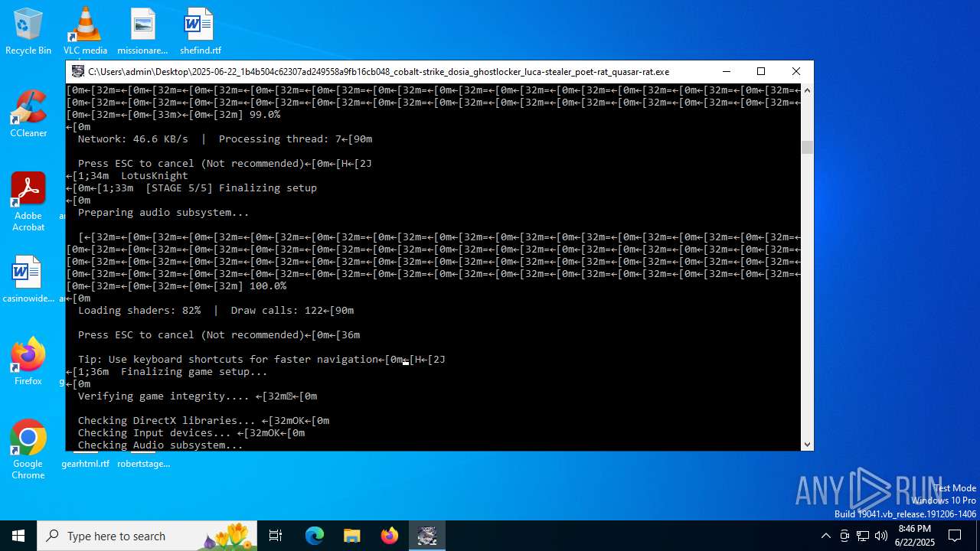This screenshot has width=980, height=551.
Task: Select the missionare image file on desktop
Action: [142, 32]
